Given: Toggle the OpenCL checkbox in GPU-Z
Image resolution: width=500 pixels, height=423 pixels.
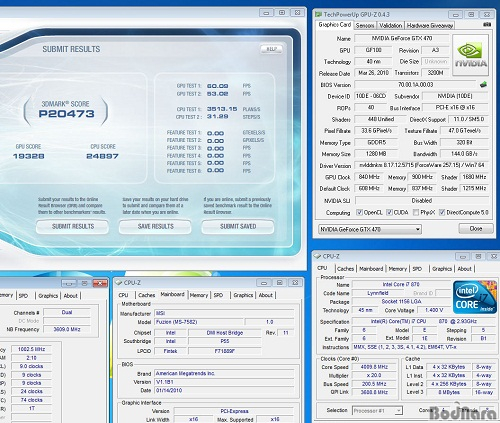Looking at the screenshot, I should pyautogui.click(x=359, y=212).
